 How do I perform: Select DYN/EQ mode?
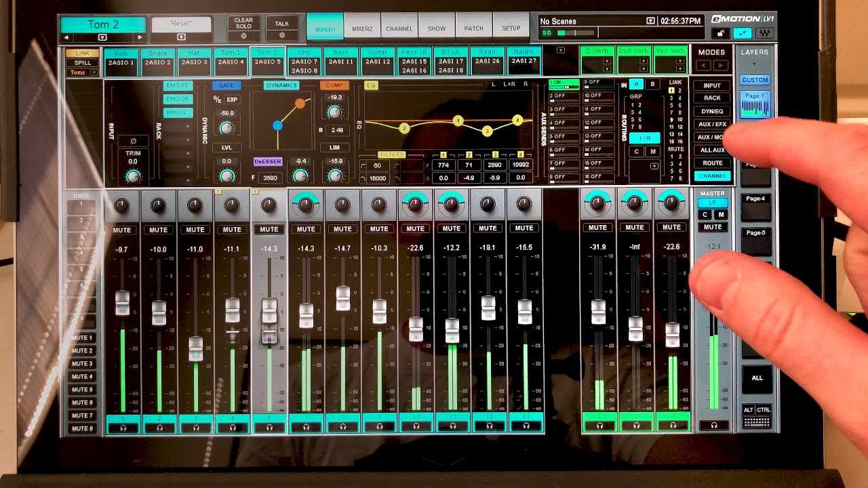[x=712, y=112]
